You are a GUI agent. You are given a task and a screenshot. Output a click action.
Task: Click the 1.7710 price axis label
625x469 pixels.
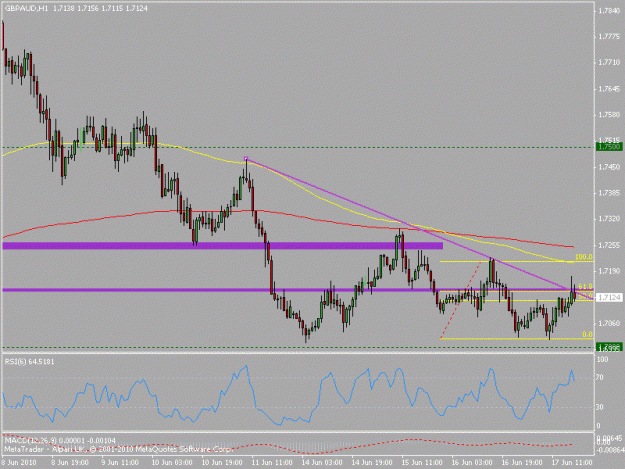pos(609,63)
